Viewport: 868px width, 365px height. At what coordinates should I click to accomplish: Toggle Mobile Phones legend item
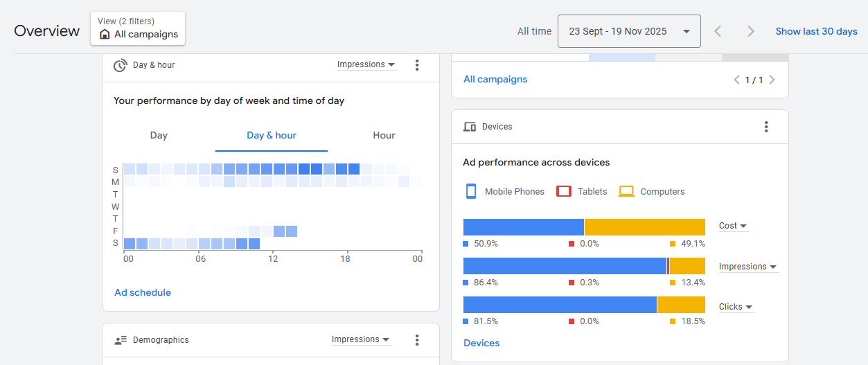click(504, 192)
